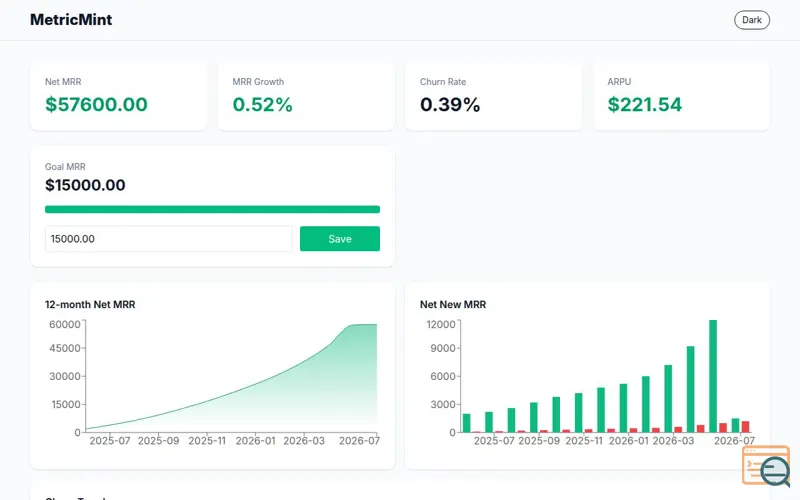Screen dimensions: 800x500
Task: Click the 2025-09 label under Net New MRR chart
Action: pos(539,441)
